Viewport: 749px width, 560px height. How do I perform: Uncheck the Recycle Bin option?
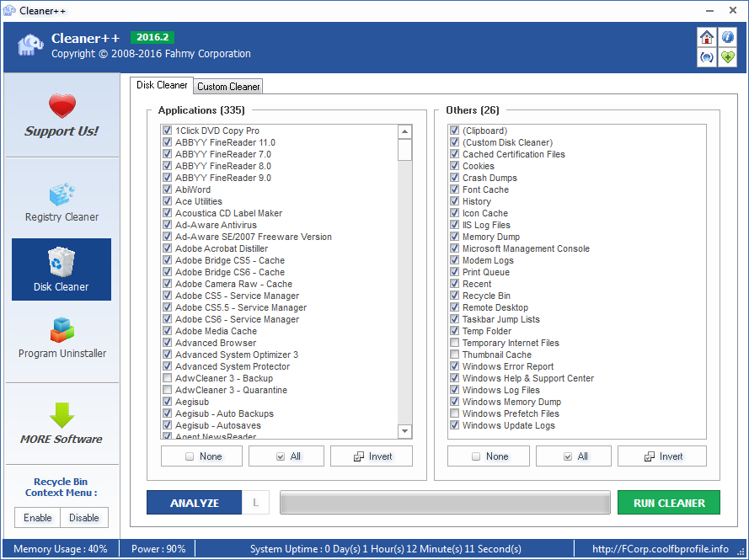tap(455, 295)
